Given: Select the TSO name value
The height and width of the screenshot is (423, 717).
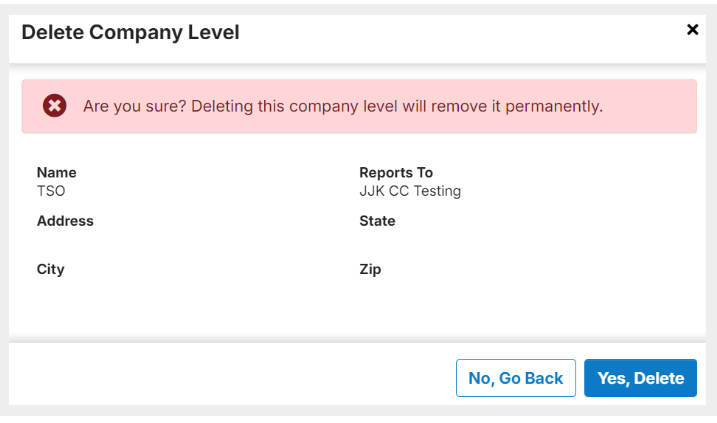Looking at the screenshot, I should coord(51,191).
